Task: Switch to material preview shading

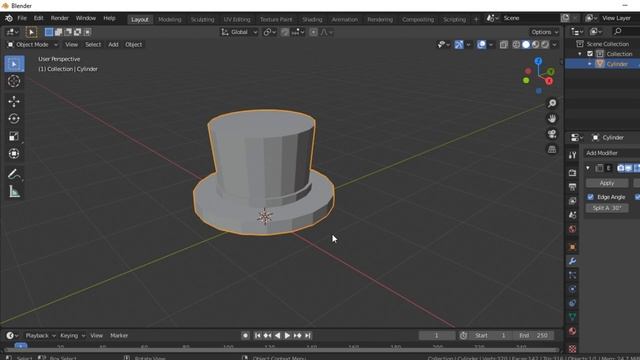Action: [x=535, y=44]
